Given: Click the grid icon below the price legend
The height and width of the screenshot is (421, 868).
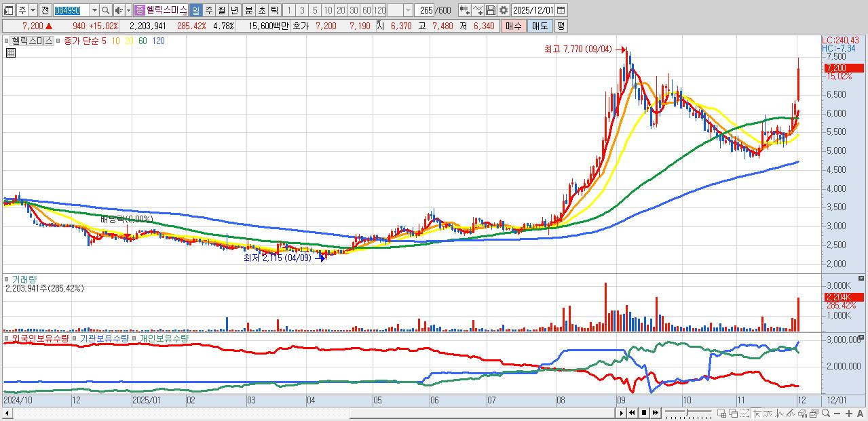Looking at the screenshot, I should coord(10,52).
